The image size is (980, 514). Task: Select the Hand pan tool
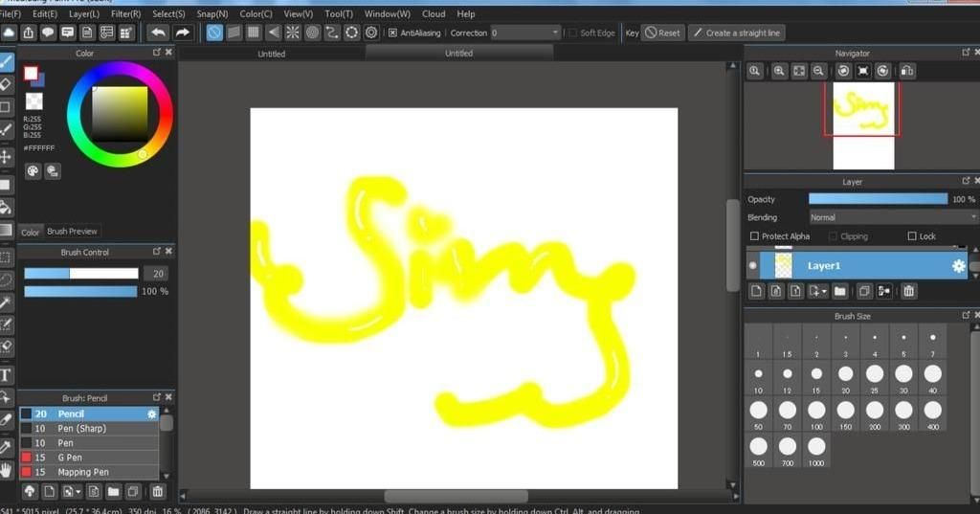(7, 470)
